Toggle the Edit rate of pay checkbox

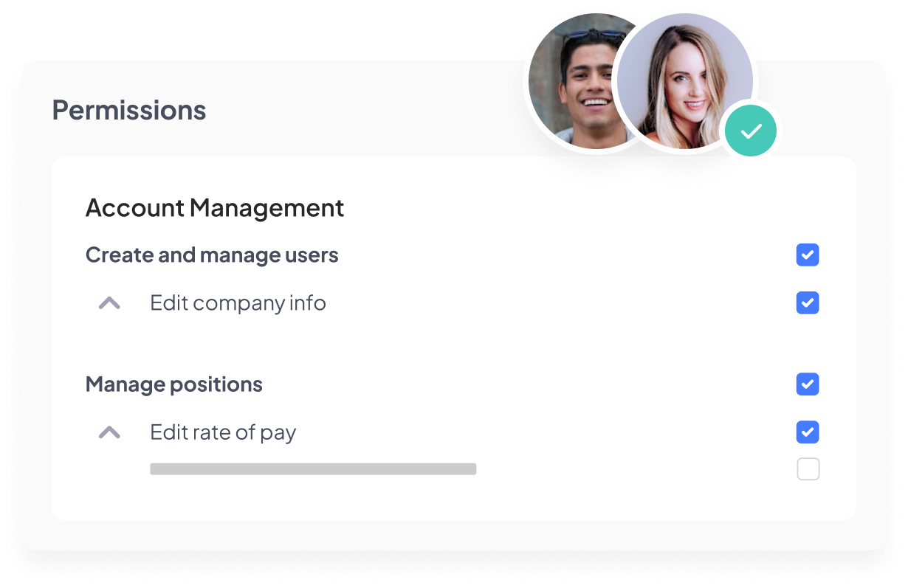(x=808, y=432)
